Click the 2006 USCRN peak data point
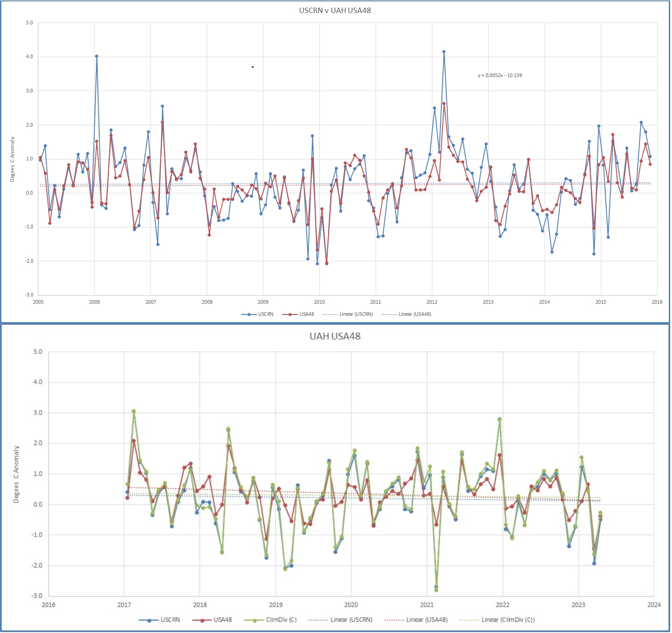 click(96, 56)
